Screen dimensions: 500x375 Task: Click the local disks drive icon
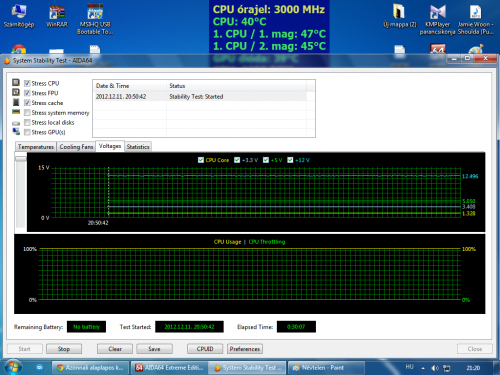16,123
